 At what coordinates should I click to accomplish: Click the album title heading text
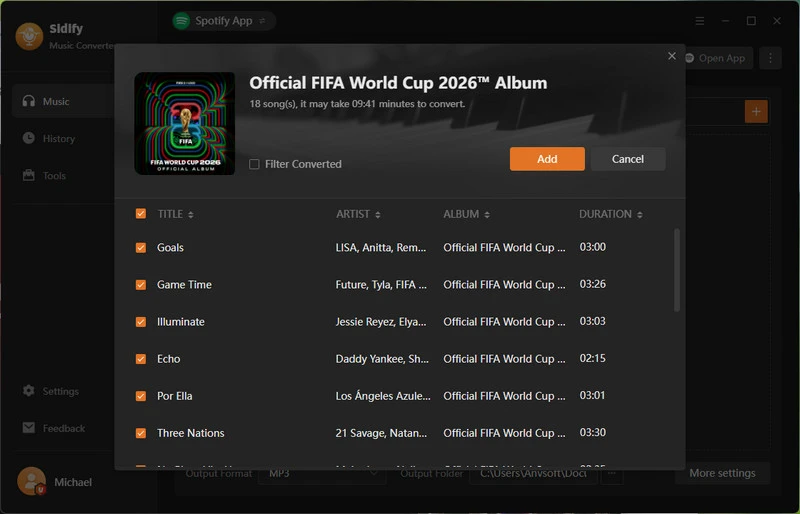[398, 83]
